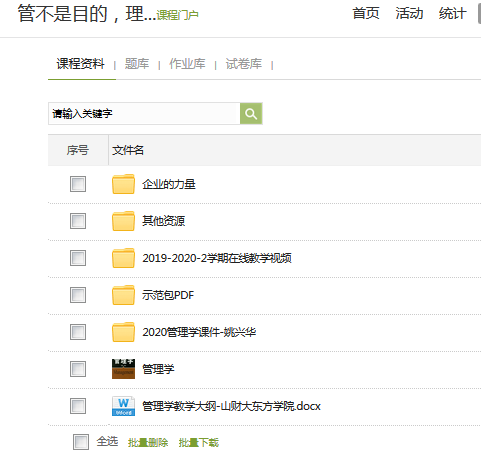Screen dimensions: 481x458
Task: Check the box for 企业的力量
Action: pyautogui.click(x=78, y=184)
